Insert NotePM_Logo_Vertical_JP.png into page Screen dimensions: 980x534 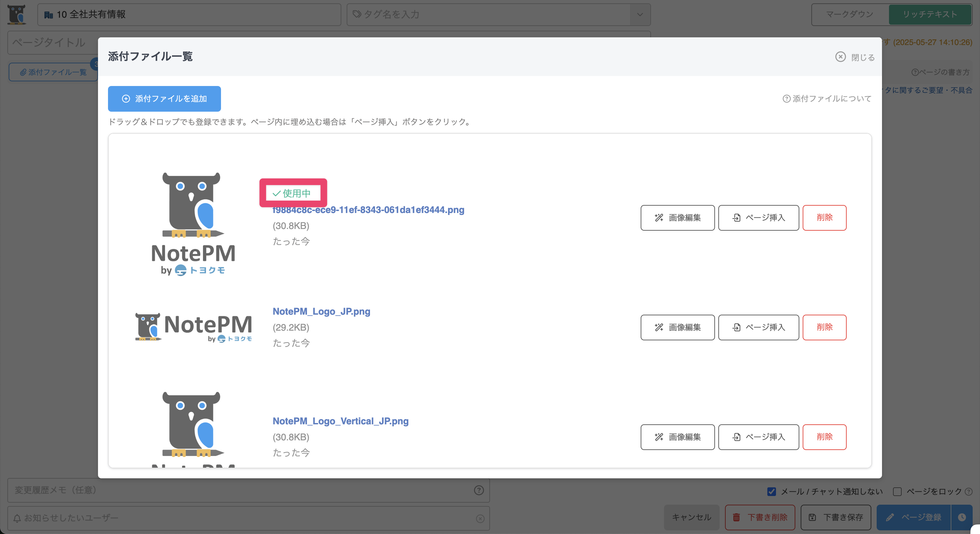point(759,437)
